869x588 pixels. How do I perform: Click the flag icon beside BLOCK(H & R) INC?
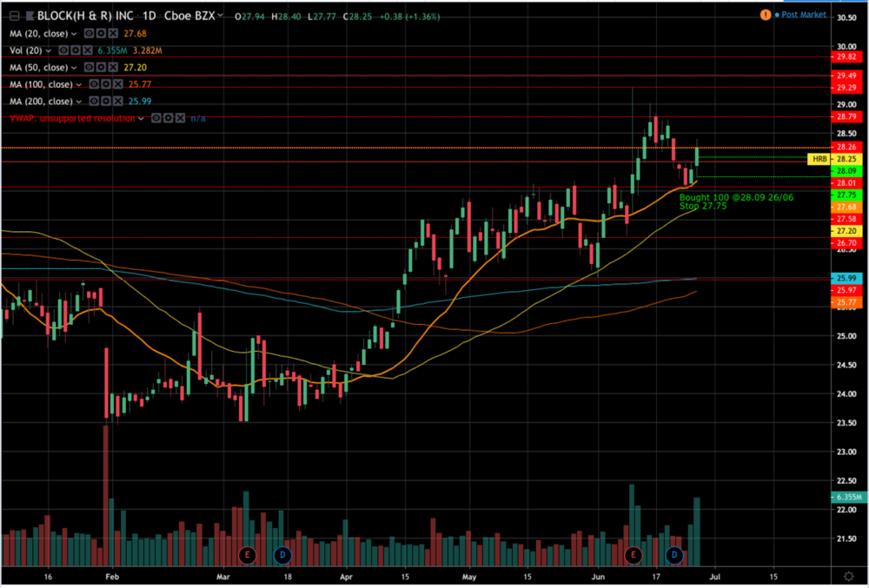point(28,16)
